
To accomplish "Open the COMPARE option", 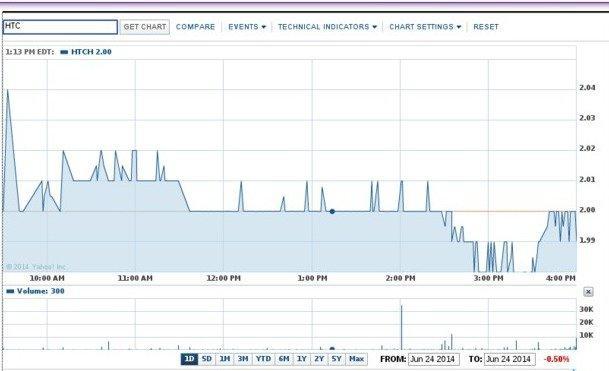I will click(x=195, y=27).
